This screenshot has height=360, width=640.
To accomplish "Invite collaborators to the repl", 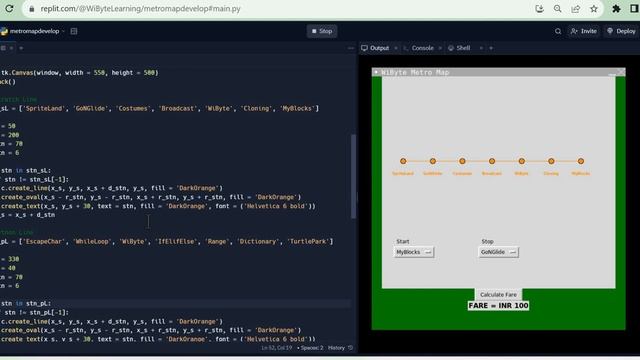I will 584,31.
